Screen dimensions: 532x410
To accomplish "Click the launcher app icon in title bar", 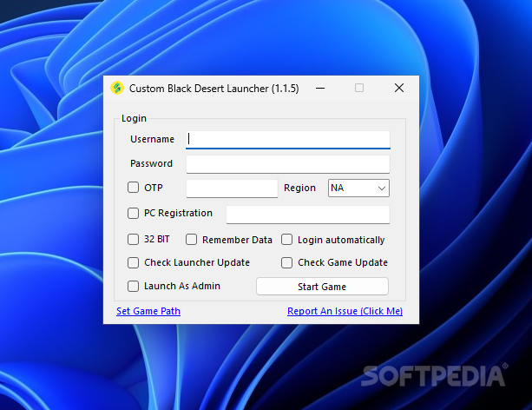I will pos(117,88).
